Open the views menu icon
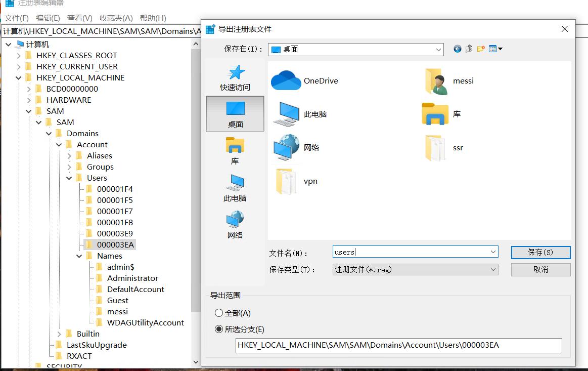588x371 pixels. coord(493,49)
